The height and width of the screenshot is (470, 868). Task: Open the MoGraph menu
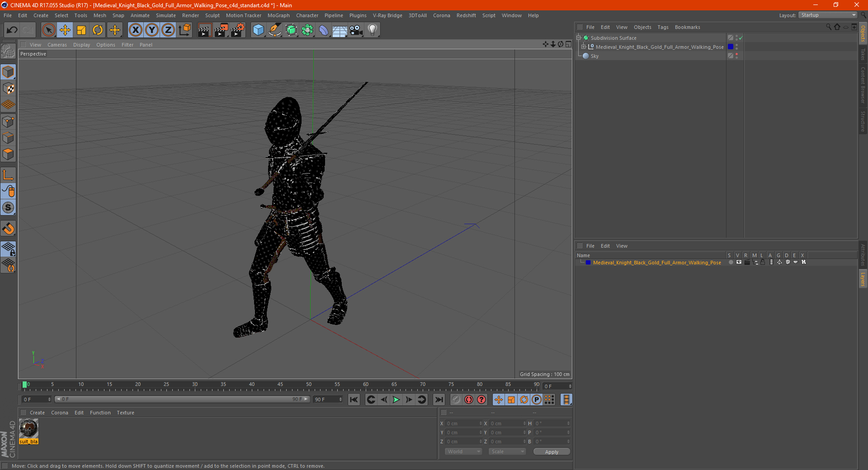click(x=278, y=15)
